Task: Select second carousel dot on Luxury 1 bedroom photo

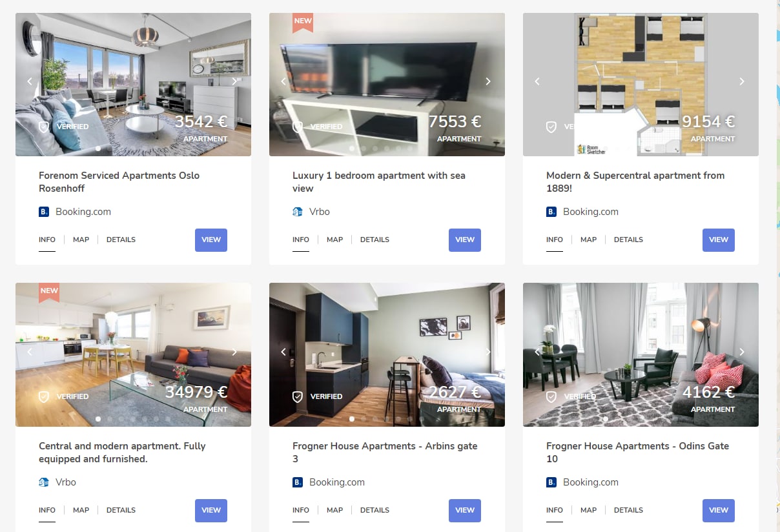Action: [364, 148]
